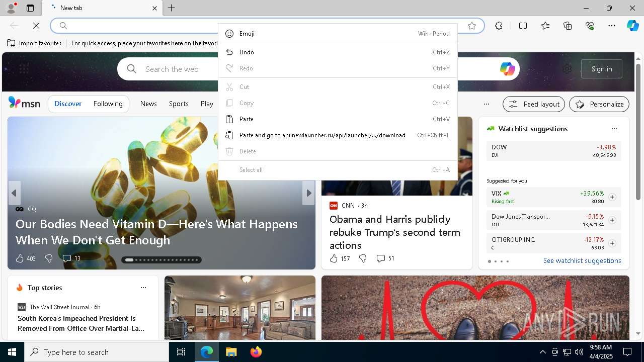Show next carousel story arrow
The width and height of the screenshot is (644, 362).
[x=308, y=193]
